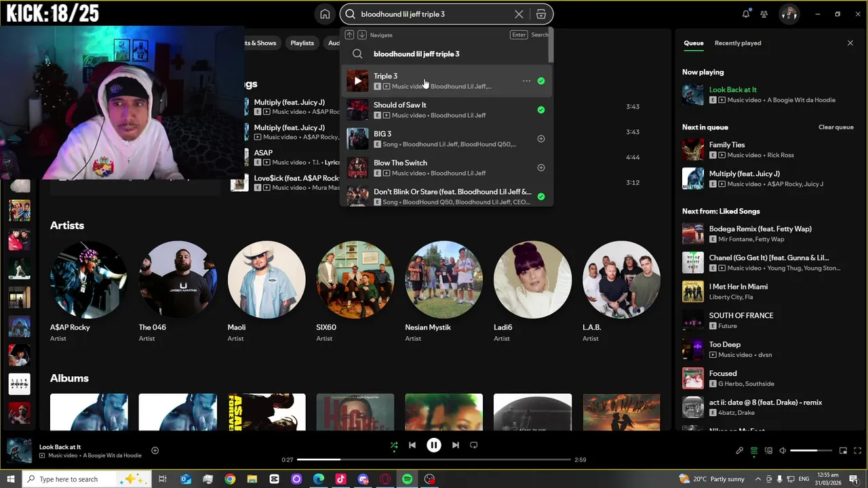
Task: Skip to previous track
Action: (412, 445)
